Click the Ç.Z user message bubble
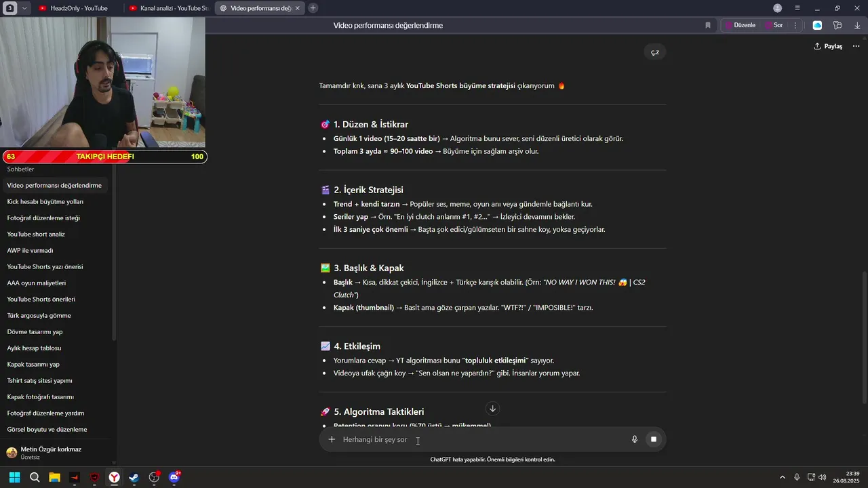 655,52
